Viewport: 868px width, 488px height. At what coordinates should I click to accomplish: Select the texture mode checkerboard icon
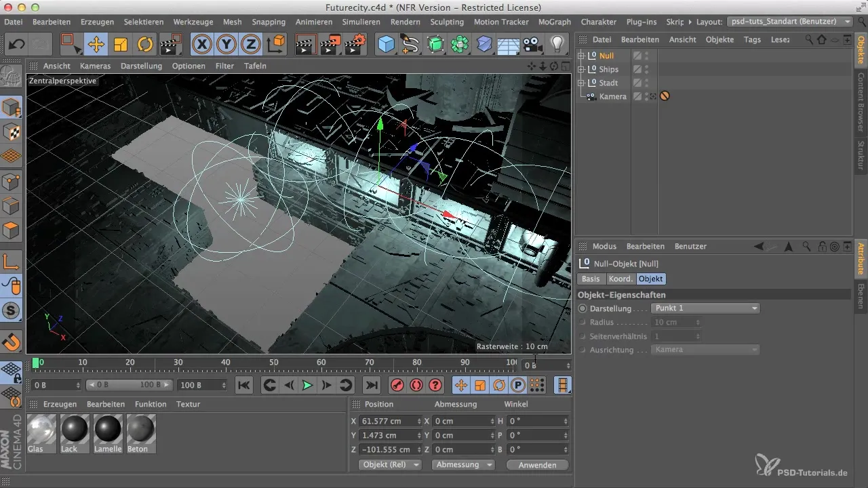(12, 131)
